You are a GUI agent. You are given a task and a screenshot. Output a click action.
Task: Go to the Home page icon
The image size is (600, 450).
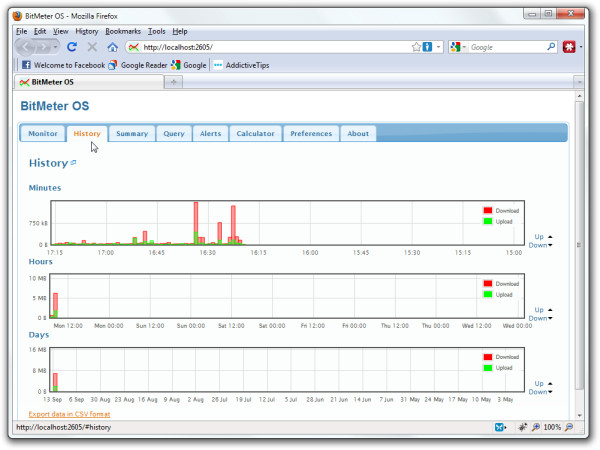[112, 47]
